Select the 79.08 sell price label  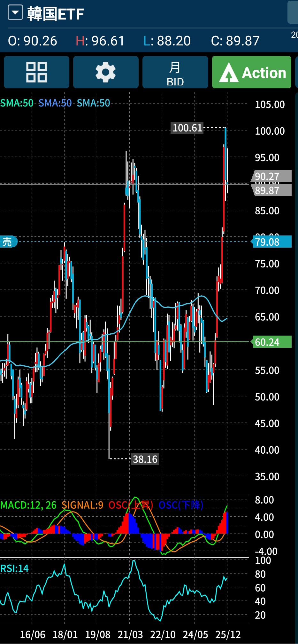(x=272, y=242)
